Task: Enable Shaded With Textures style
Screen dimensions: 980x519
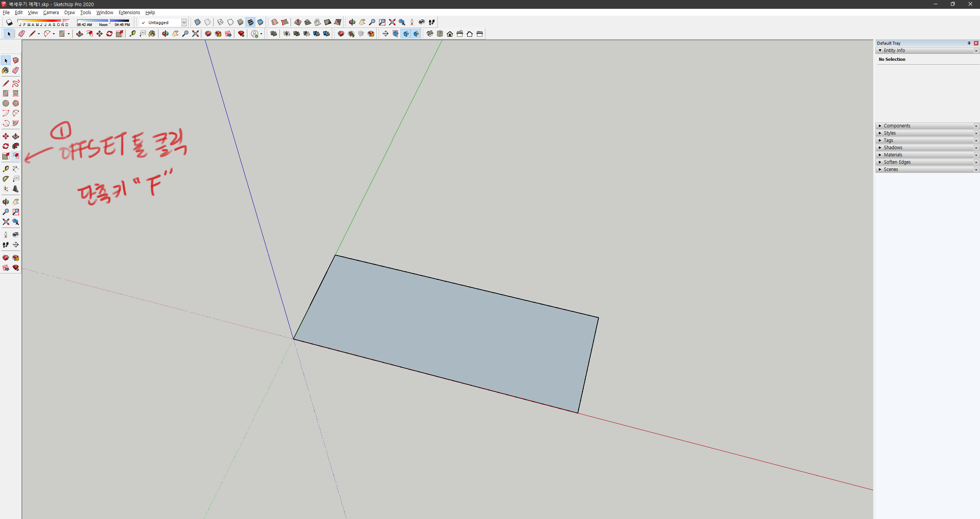Action: point(250,22)
